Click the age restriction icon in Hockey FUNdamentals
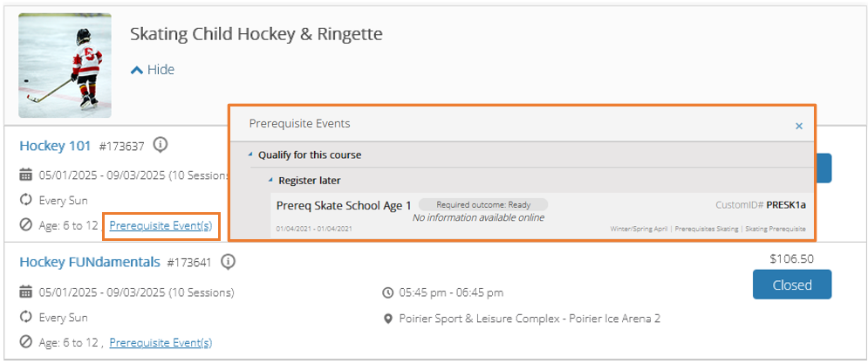The height and width of the screenshot is (364, 868). (25, 342)
